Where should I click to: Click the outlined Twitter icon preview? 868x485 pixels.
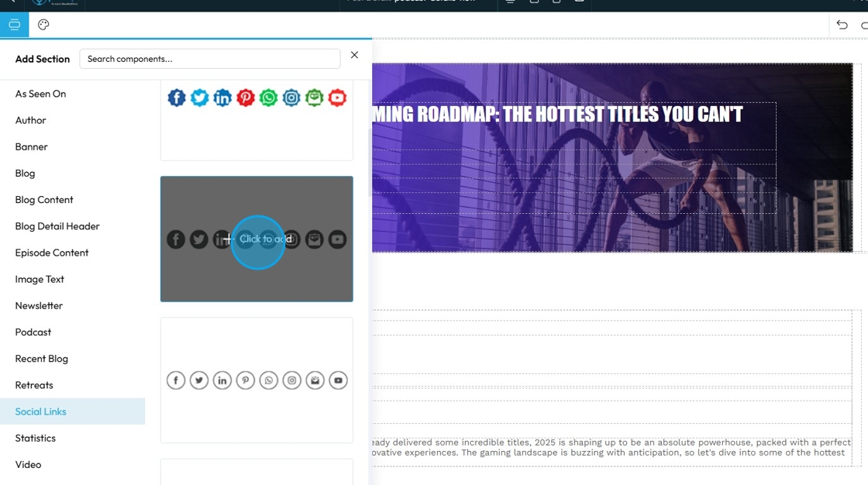point(199,380)
